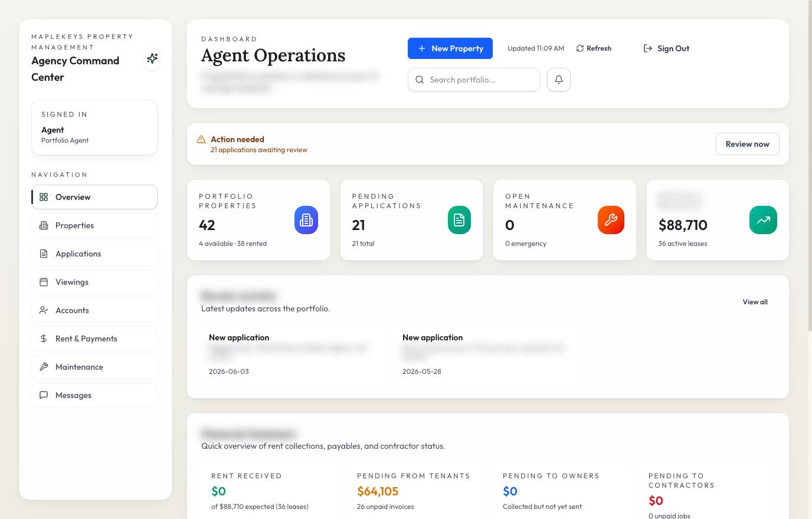Screen dimensions: 812x519
Task: Click the Sign Out label
Action: [x=673, y=48]
